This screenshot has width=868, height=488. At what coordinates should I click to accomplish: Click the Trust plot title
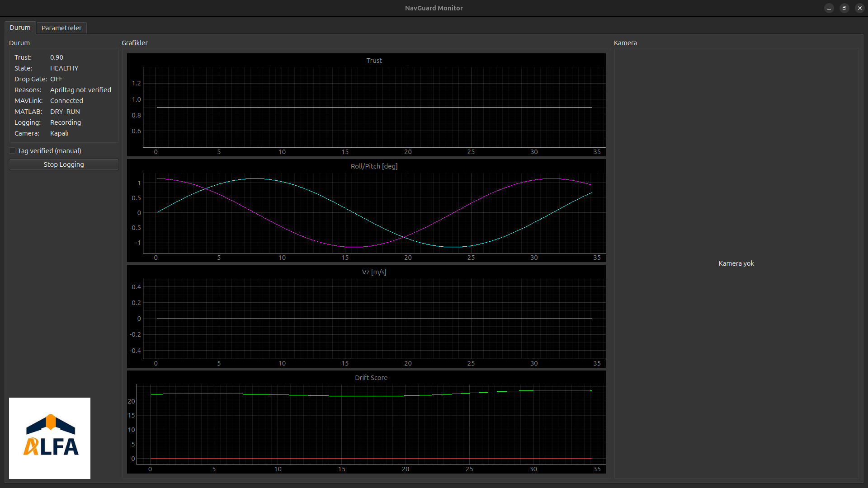[374, 61]
